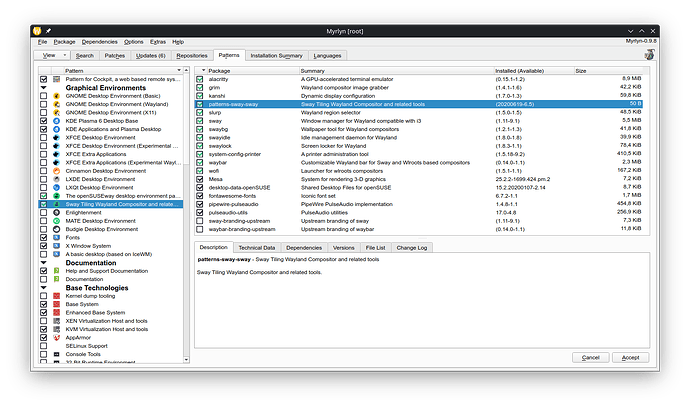
Task: Click the Myrlyn mascot icon at top right
Action: click(x=651, y=55)
